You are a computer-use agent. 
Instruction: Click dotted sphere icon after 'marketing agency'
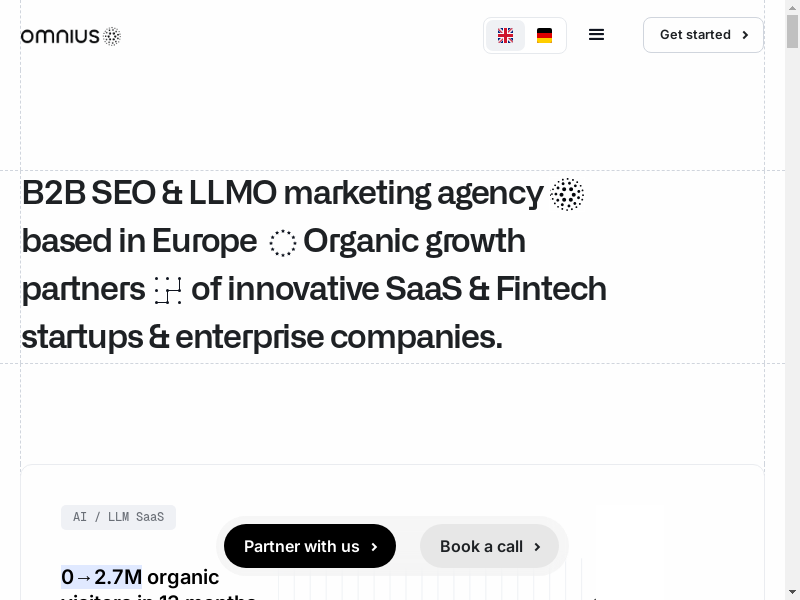click(x=567, y=194)
